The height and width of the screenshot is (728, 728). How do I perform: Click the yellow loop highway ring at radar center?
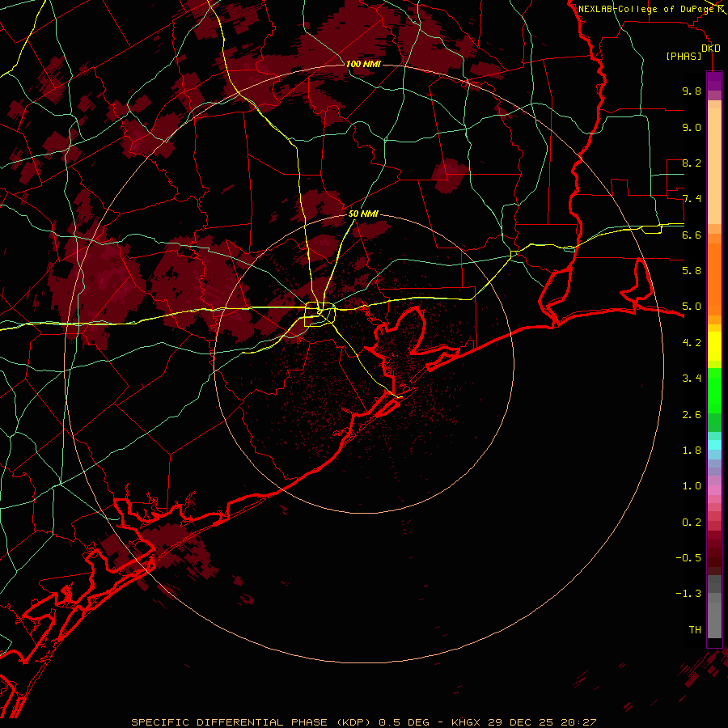pos(320,314)
